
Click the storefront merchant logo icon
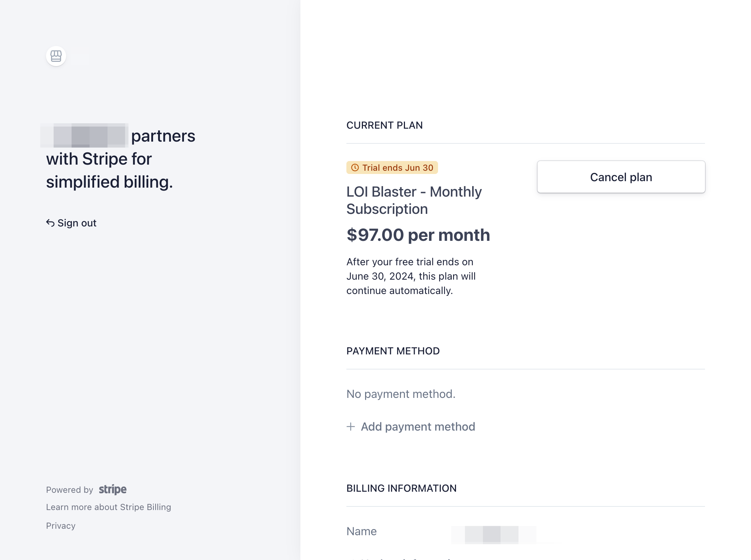tap(56, 56)
